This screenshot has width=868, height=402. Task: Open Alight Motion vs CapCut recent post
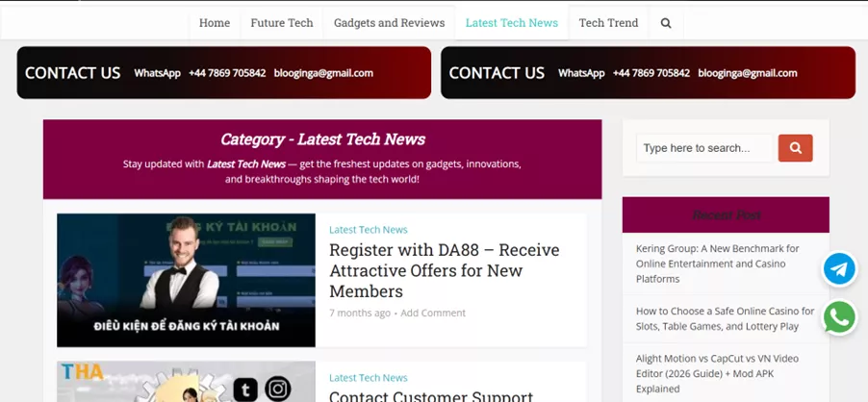[717, 373]
